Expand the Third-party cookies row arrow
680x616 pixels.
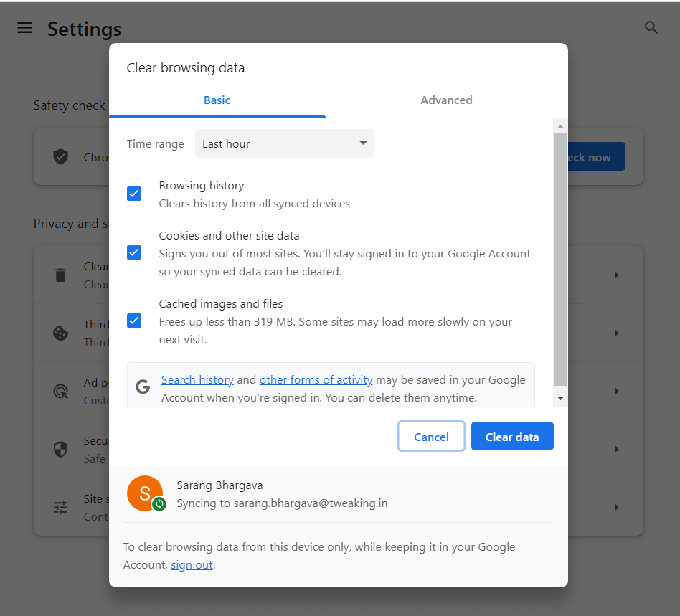pyautogui.click(x=616, y=333)
